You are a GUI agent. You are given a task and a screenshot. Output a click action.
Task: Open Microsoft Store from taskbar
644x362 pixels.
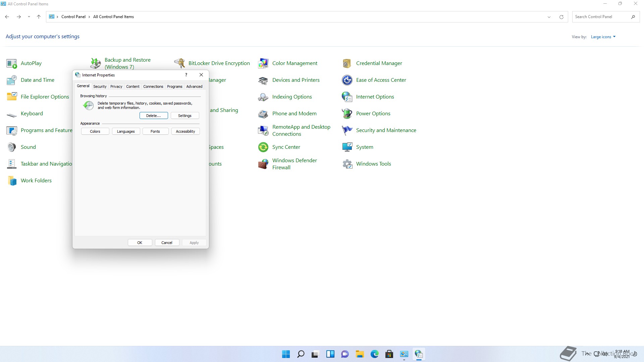(389, 354)
